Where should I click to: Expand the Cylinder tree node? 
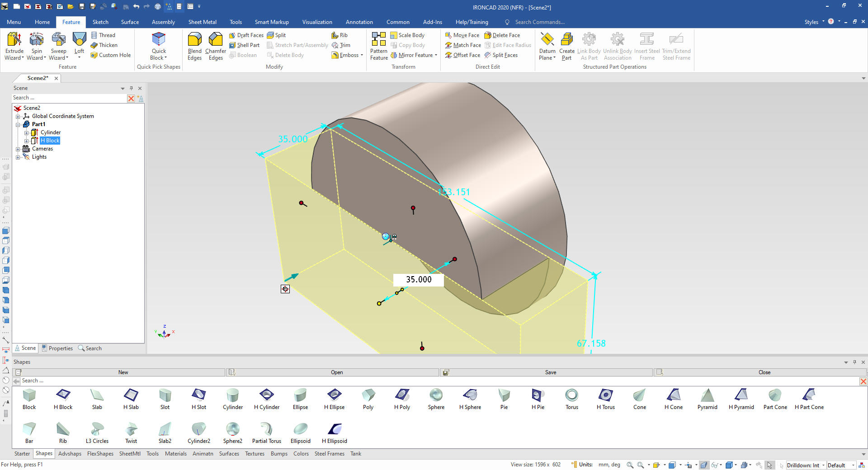click(26, 133)
